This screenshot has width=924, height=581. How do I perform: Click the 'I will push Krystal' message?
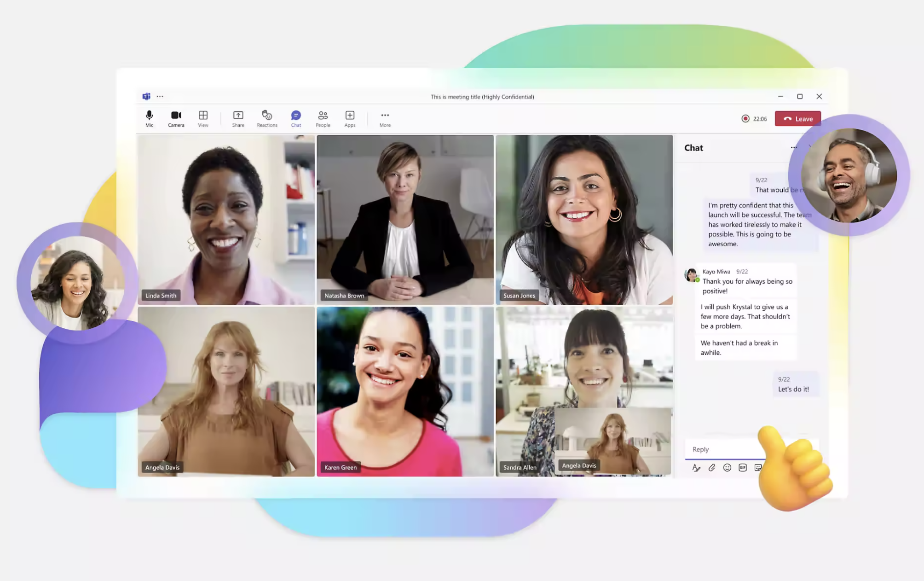[745, 316]
